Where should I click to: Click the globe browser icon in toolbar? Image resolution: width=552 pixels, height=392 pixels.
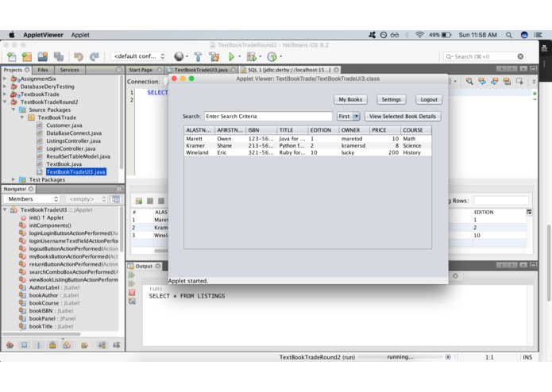pyautogui.click(x=179, y=56)
